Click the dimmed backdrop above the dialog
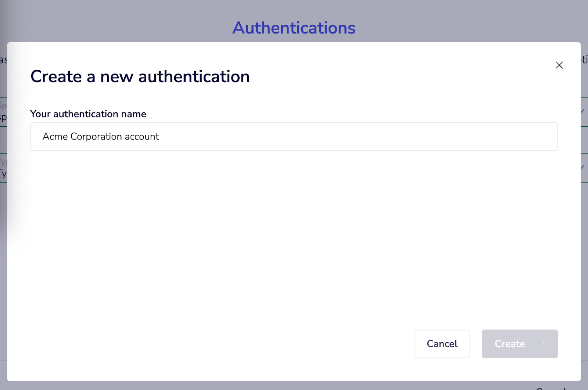 (110, 22)
